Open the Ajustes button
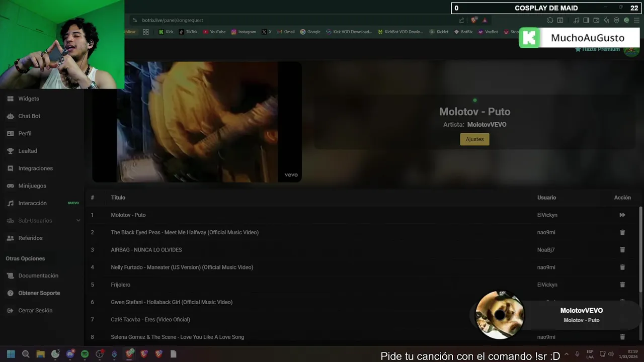 pyautogui.click(x=474, y=139)
